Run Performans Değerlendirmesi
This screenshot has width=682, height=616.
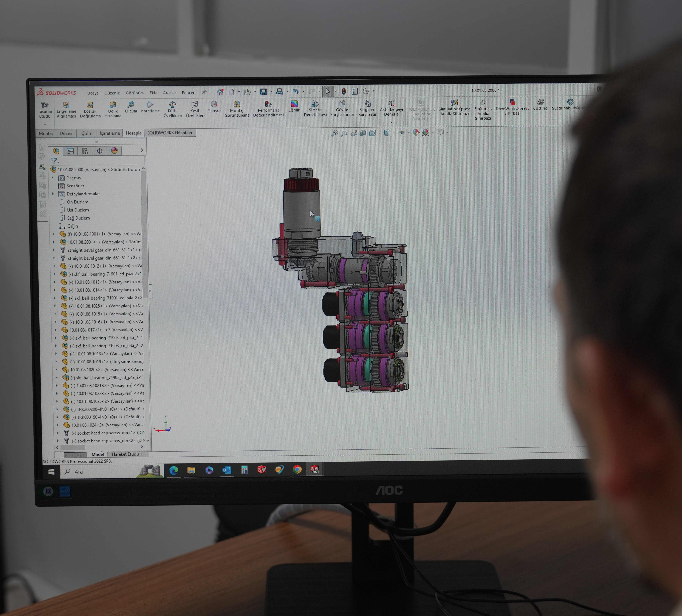[x=268, y=109]
